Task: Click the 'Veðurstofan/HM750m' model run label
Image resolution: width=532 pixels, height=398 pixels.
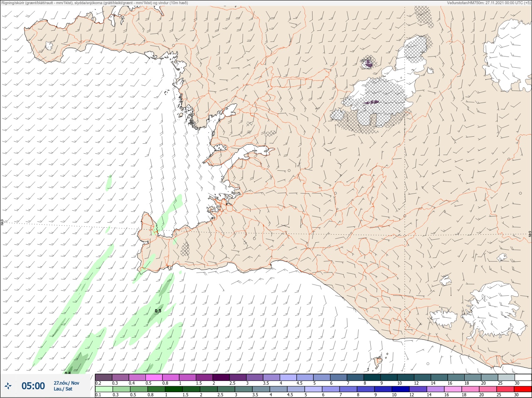Action: [489, 3]
